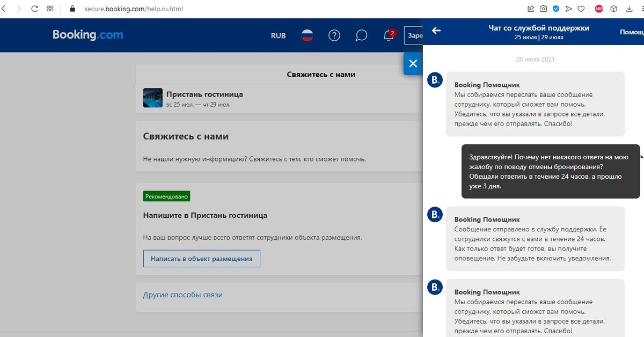Screen dimensions: 644x337
Task: Reload the page with the refresh icon
Action: (35, 9)
